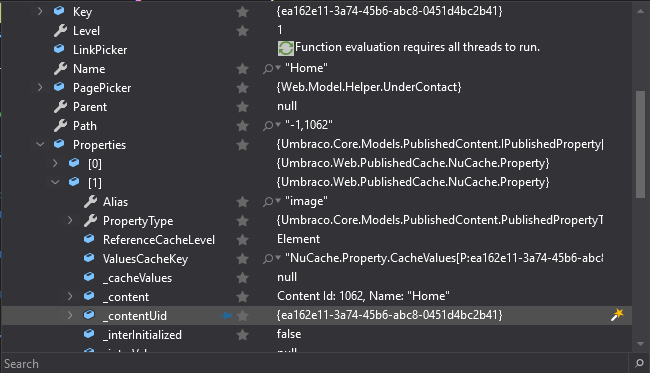The image size is (650, 373).
Task: Pin the _cacheValues row star
Action: pos(243,278)
